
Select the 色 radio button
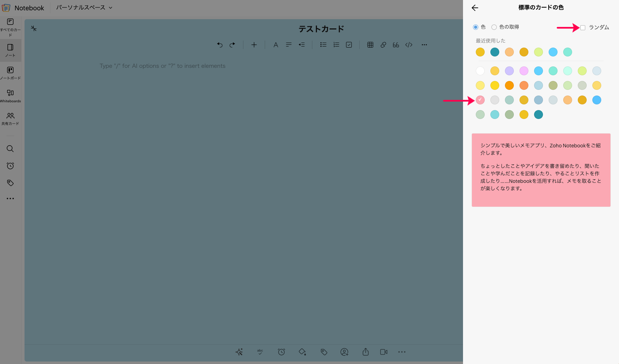pos(475,27)
